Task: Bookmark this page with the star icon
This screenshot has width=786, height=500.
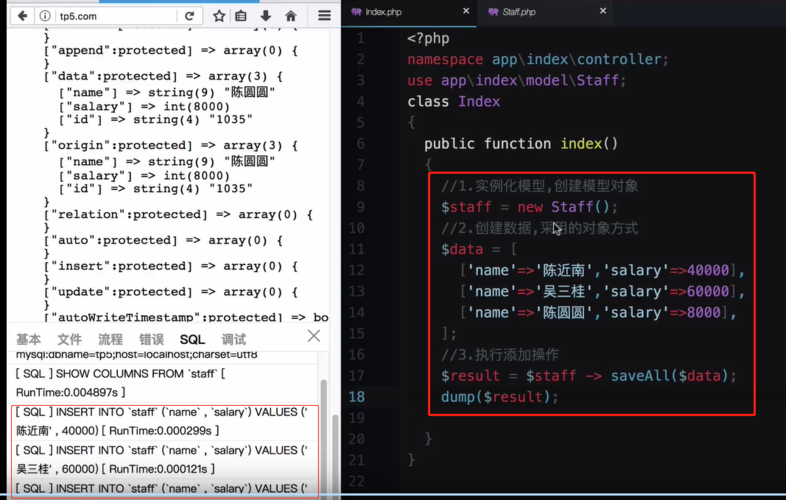Action: point(219,16)
